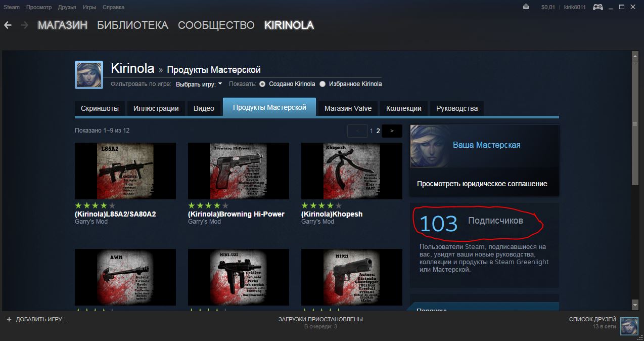Open the Browning Hi-Power pistol thumbnail

[239, 171]
